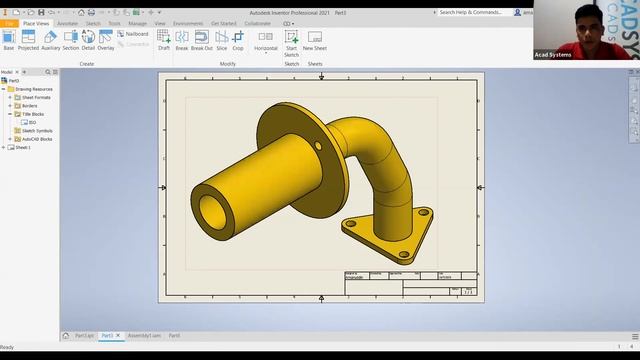640x360 pixels.
Task: Click the New Sheet tool
Action: 315,40
